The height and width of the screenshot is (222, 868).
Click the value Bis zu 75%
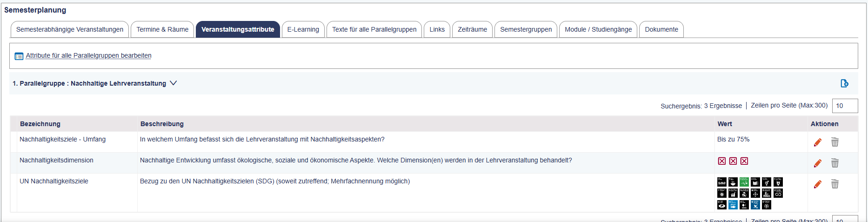(733, 139)
